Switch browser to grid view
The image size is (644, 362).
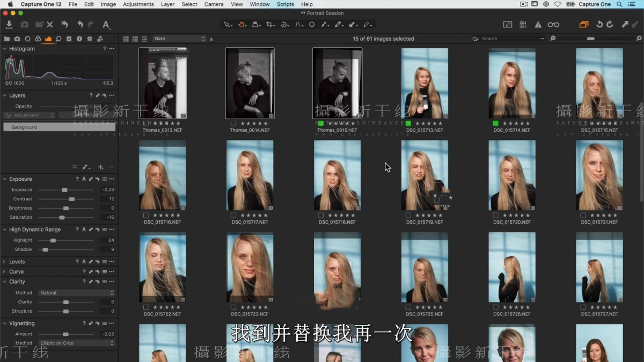tap(126, 39)
